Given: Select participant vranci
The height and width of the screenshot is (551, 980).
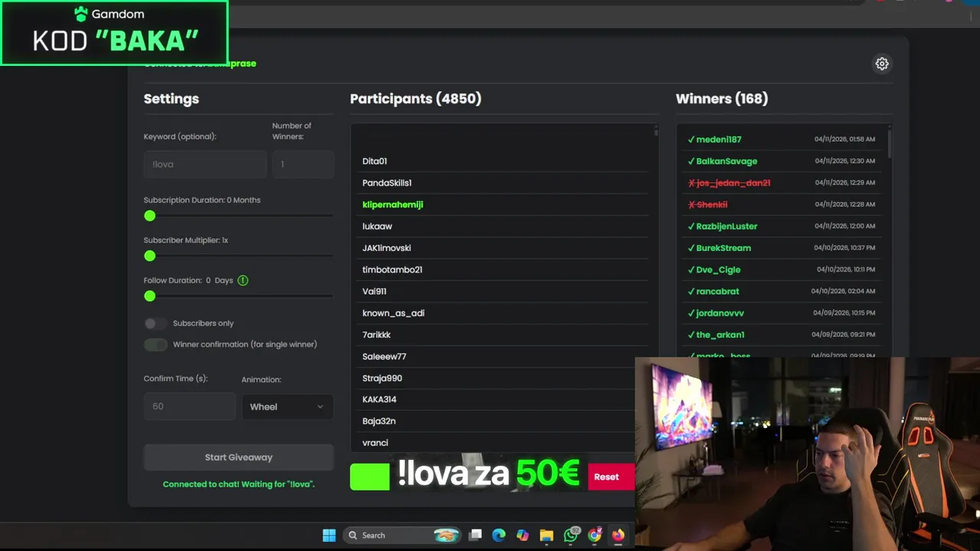Looking at the screenshot, I should point(375,443).
